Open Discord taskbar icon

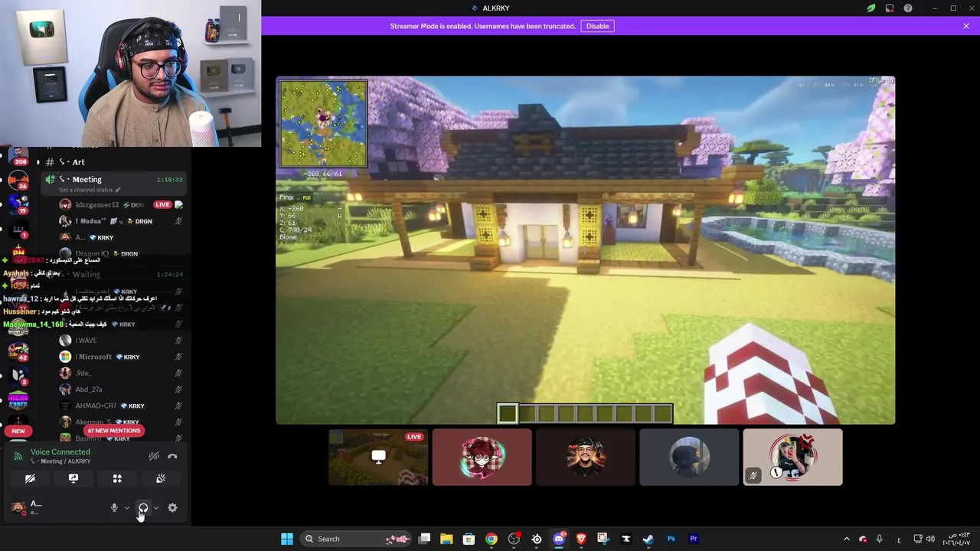pyautogui.click(x=559, y=539)
